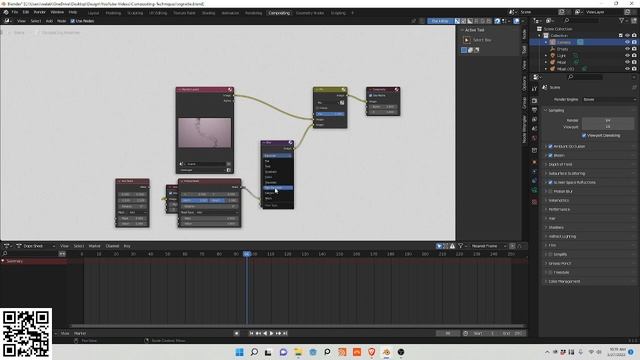Image resolution: width=640 pixels, height=360 pixels.
Task: Toggle the Use Nodes checkbox
Action: pyautogui.click(x=73, y=21)
